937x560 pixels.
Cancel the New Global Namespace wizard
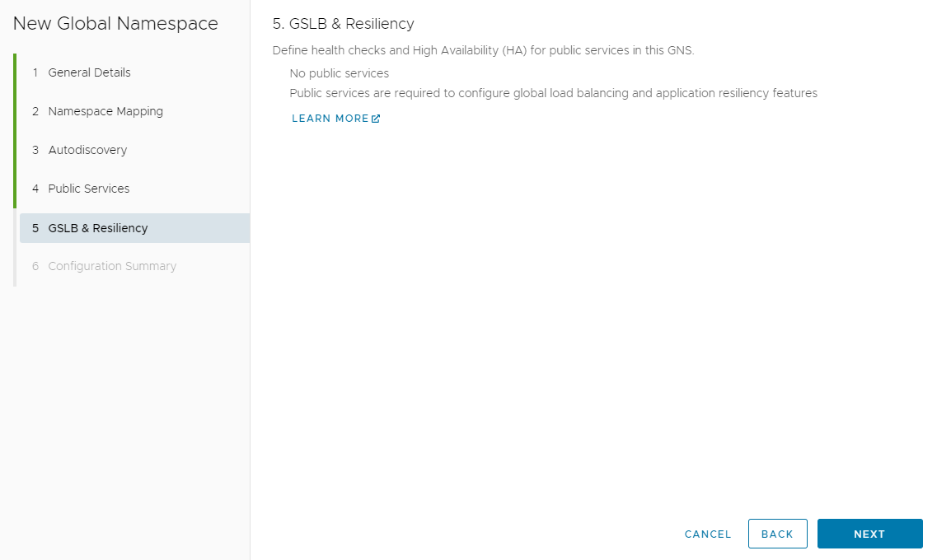pyautogui.click(x=707, y=534)
